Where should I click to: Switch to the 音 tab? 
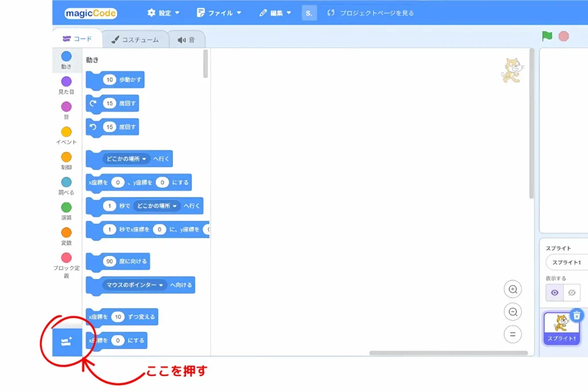(186, 40)
